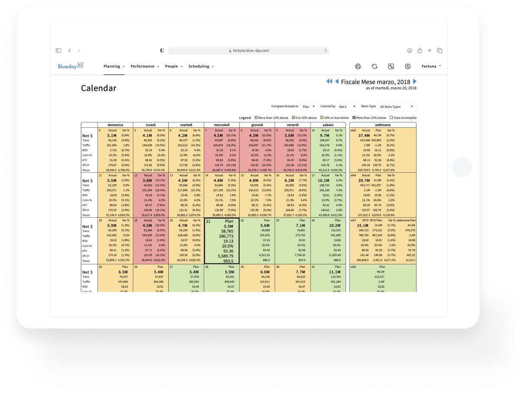Click the Calendar page heading
This screenshot has width=532, height=395.
[99, 88]
